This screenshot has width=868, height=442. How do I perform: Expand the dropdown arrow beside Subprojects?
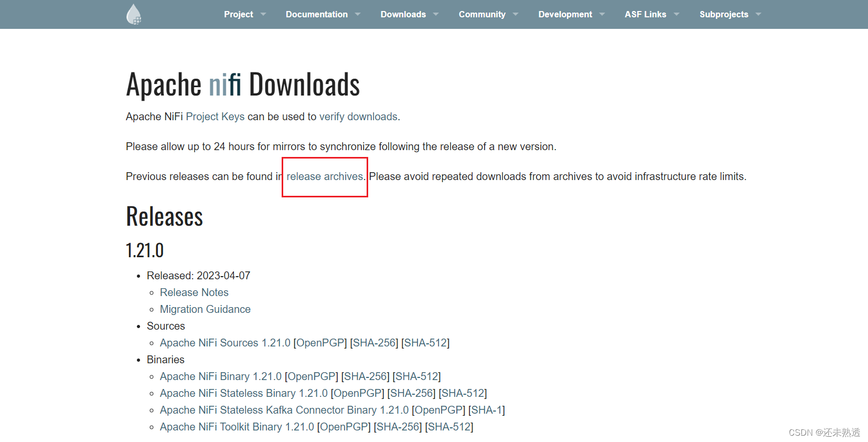[x=758, y=14]
